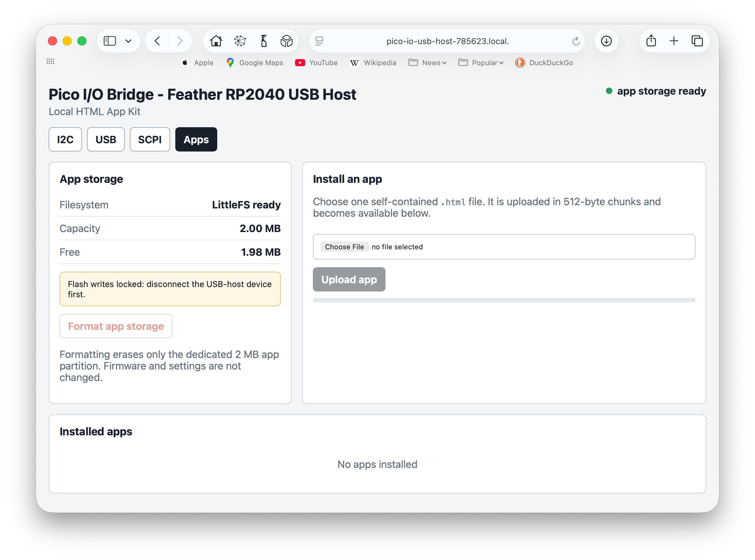
Task: Click the polygon web icon in toolbar
Action: click(240, 41)
